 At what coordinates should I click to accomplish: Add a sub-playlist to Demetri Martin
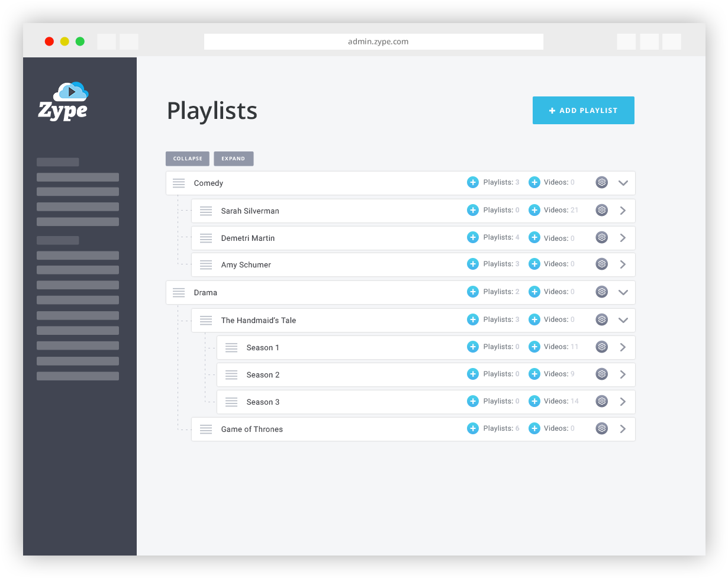click(473, 237)
